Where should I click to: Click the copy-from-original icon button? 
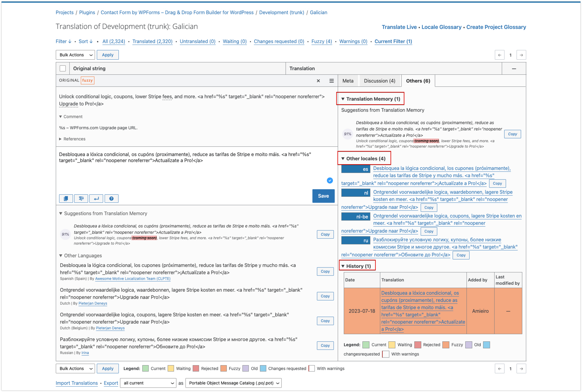pyautogui.click(x=66, y=199)
